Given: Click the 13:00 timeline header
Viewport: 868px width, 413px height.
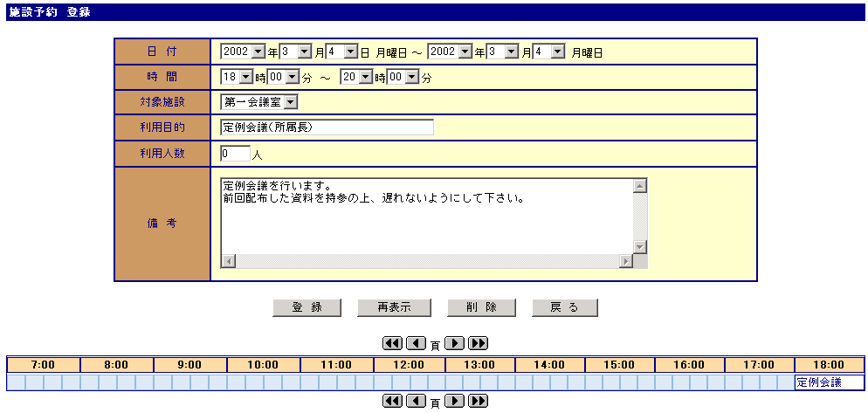Looking at the screenshot, I should pyautogui.click(x=480, y=365).
